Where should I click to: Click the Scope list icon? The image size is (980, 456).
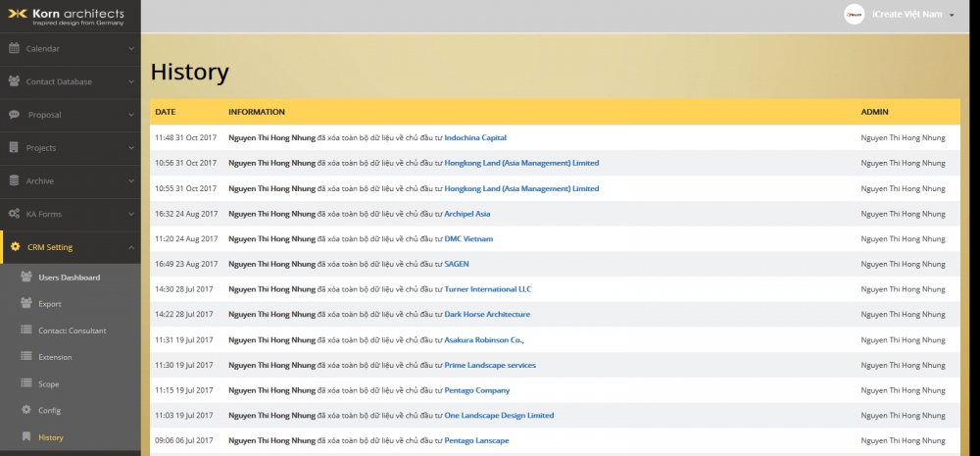(x=26, y=383)
